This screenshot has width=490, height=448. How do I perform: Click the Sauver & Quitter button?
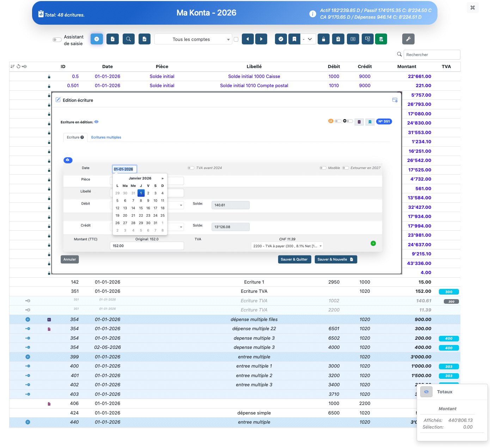point(294,260)
